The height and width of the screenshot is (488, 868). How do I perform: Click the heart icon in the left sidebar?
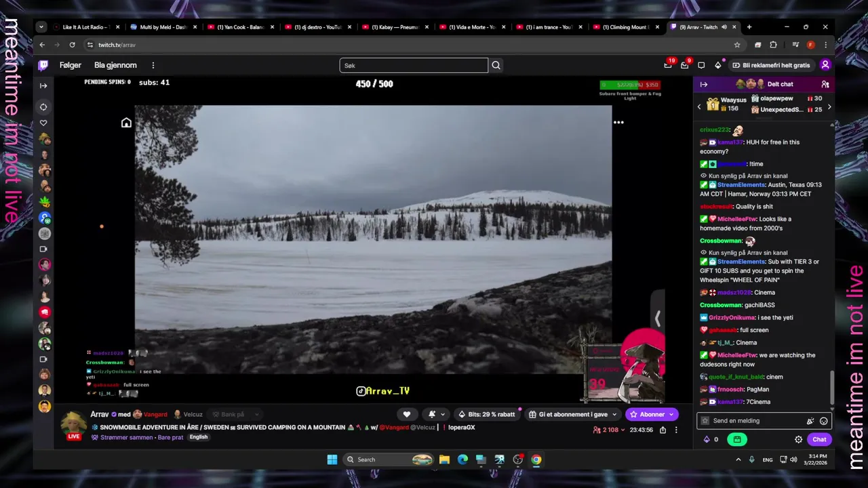coord(43,123)
